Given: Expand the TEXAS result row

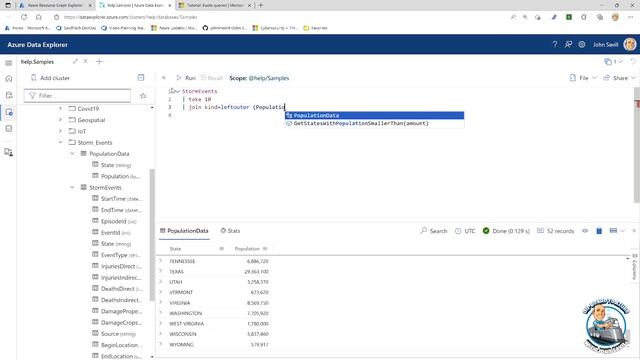Looking at the screenshot, I should (160, 271).
